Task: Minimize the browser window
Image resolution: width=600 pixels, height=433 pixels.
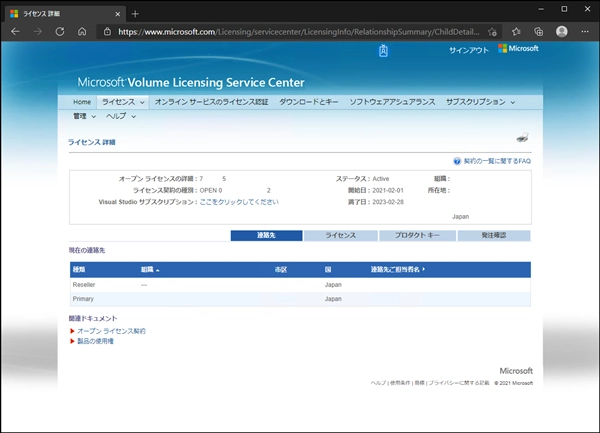Action: pyautogui.click(x=541, y=9)
